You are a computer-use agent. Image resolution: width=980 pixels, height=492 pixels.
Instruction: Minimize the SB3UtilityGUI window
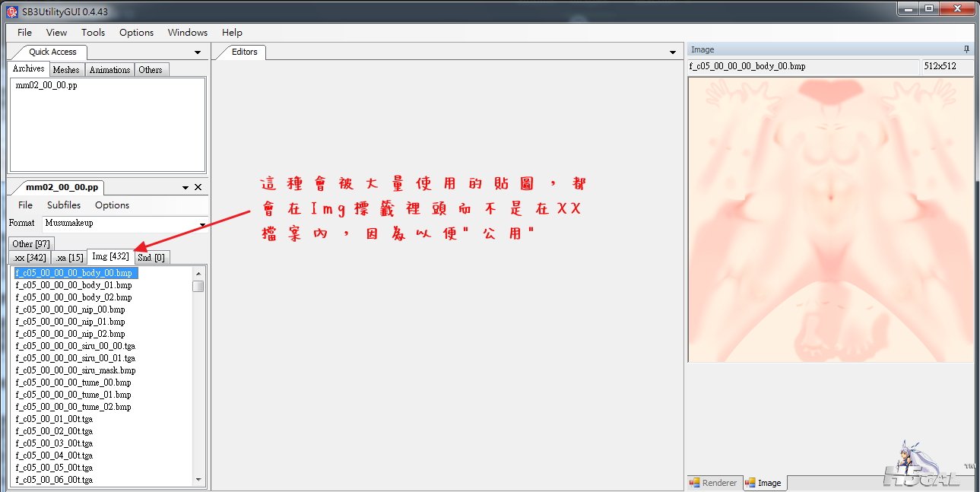coord(909,8)
